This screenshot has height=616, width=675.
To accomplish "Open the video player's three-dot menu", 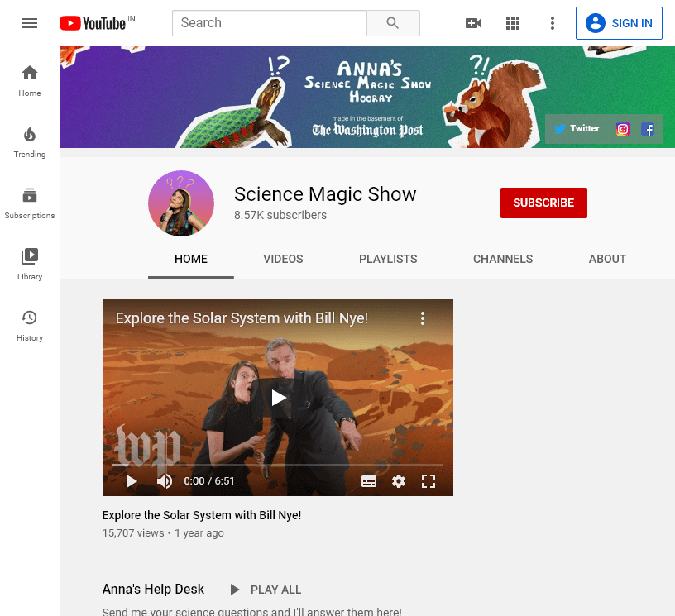I will click(x=423, y=318).
